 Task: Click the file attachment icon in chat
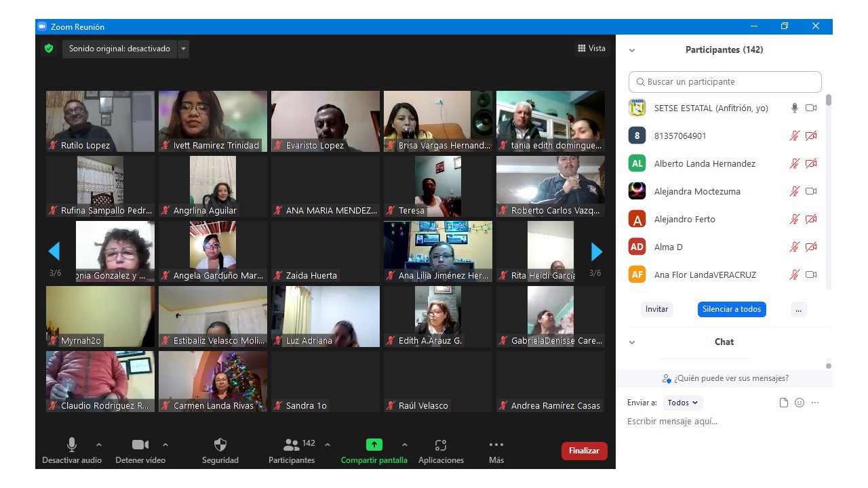784,403
